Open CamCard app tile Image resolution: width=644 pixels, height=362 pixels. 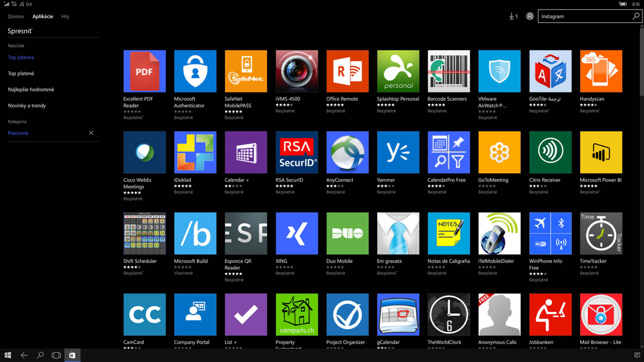pos(144,315)
